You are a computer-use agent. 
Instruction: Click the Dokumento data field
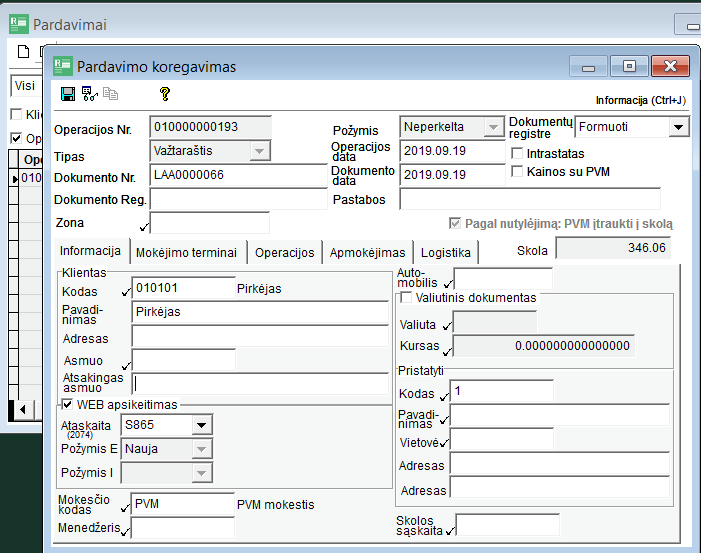(x=452, y=175)
